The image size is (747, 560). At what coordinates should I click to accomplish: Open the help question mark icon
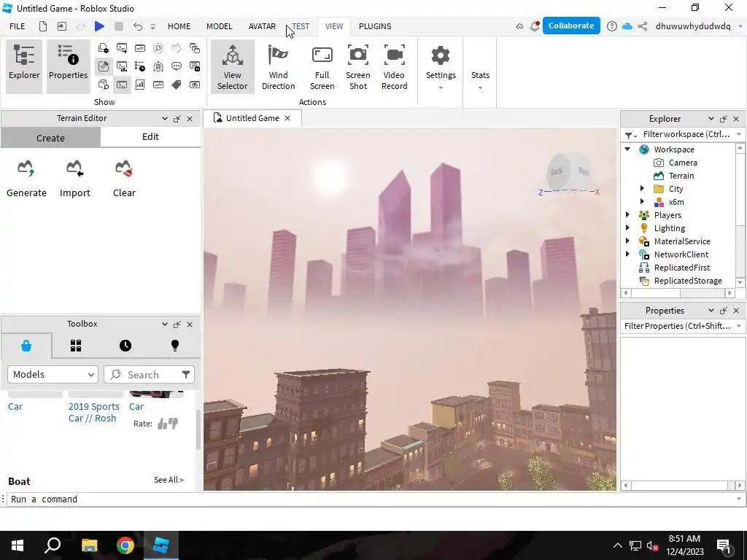tap(612, 26)
